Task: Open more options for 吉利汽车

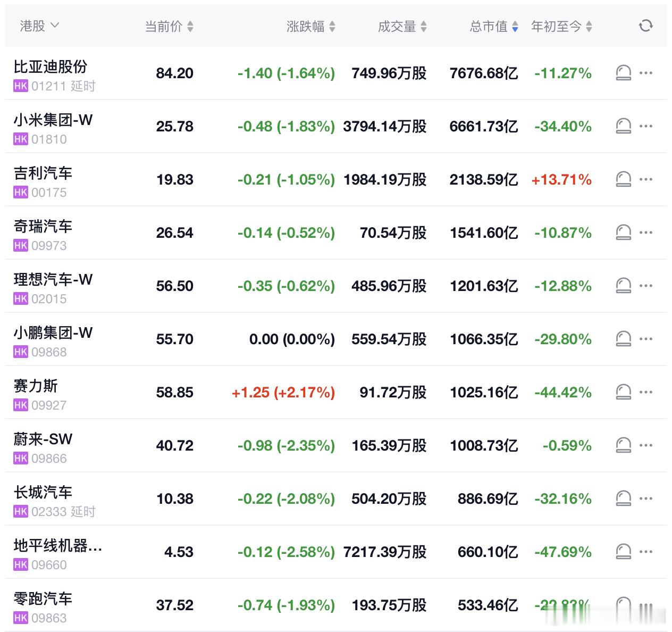Action: pos(646,179)
